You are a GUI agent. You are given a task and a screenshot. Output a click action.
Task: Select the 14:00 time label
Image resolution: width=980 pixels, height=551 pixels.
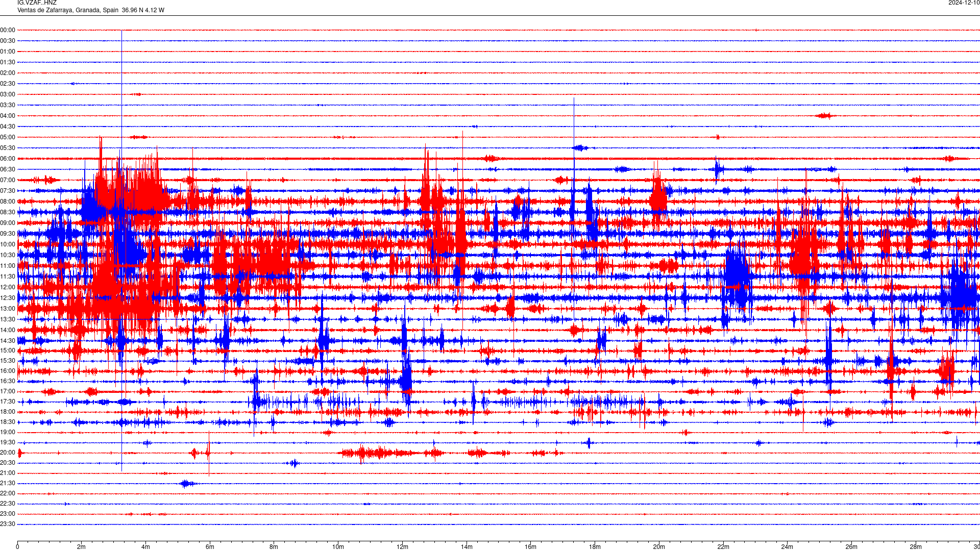coord(8,330)
